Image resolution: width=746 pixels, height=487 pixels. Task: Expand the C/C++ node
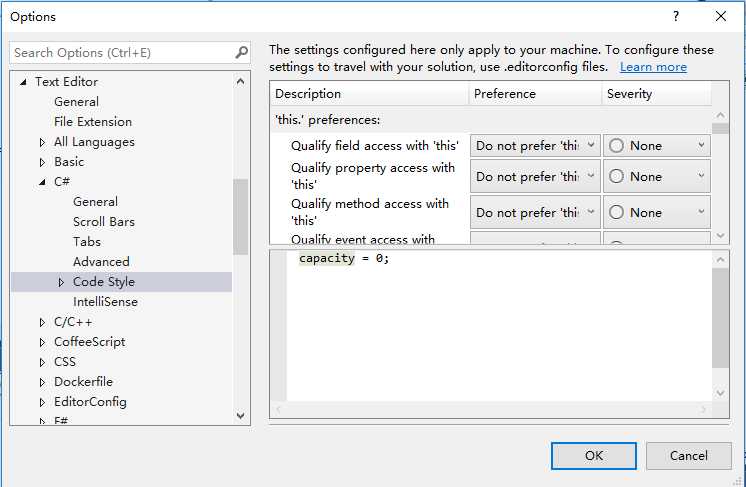[x=42, y=322]
